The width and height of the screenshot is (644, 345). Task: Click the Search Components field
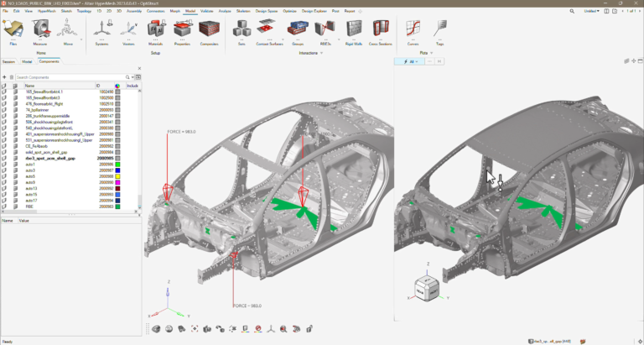(70, 77)
